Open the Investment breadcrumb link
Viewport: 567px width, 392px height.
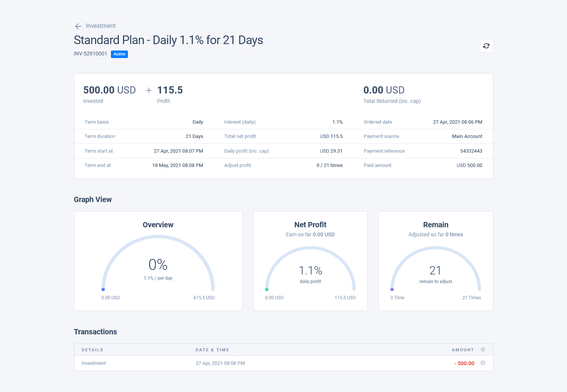[x=101, y=26]
